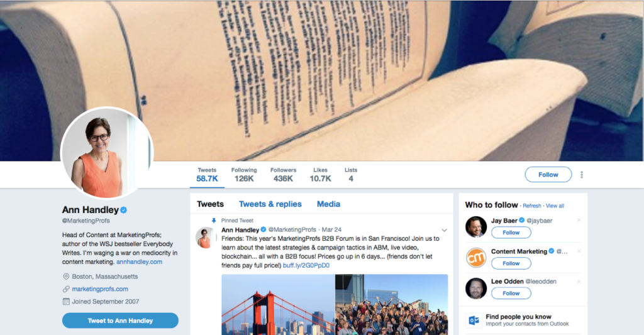Switch to the Tweets & replies tab

(270, 204)
